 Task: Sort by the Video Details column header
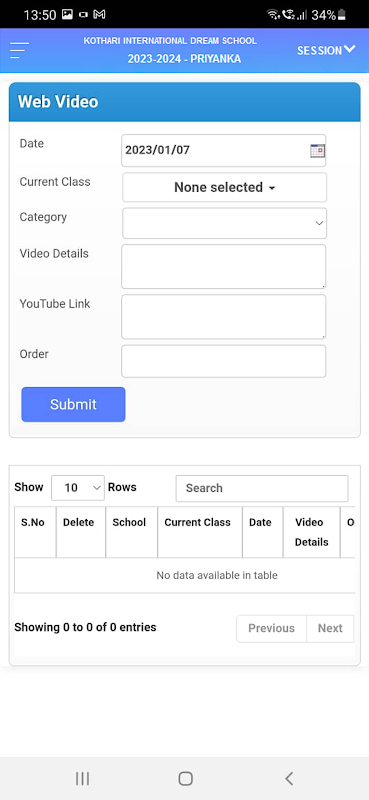click(x=311, y=532)
